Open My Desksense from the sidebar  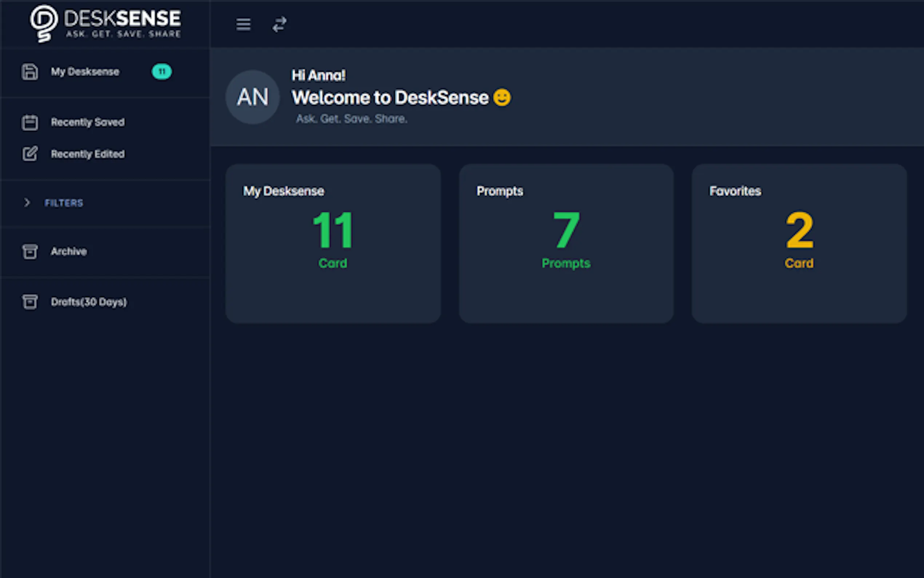click(x=85, y=71)
